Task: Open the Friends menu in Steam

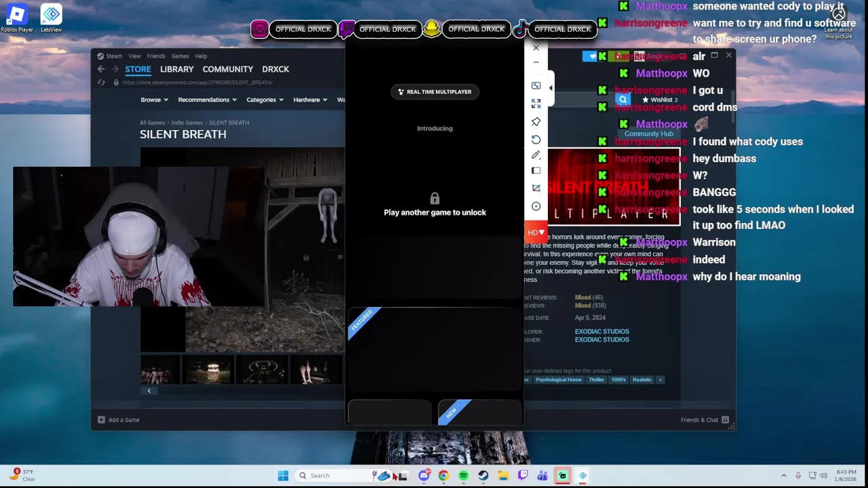Action: (156, 56)
